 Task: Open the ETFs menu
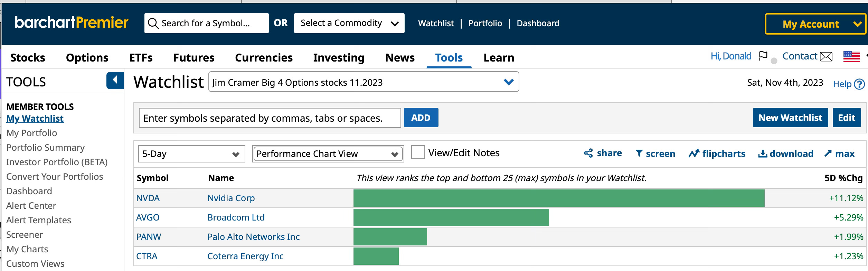click(x=141, y=57)
